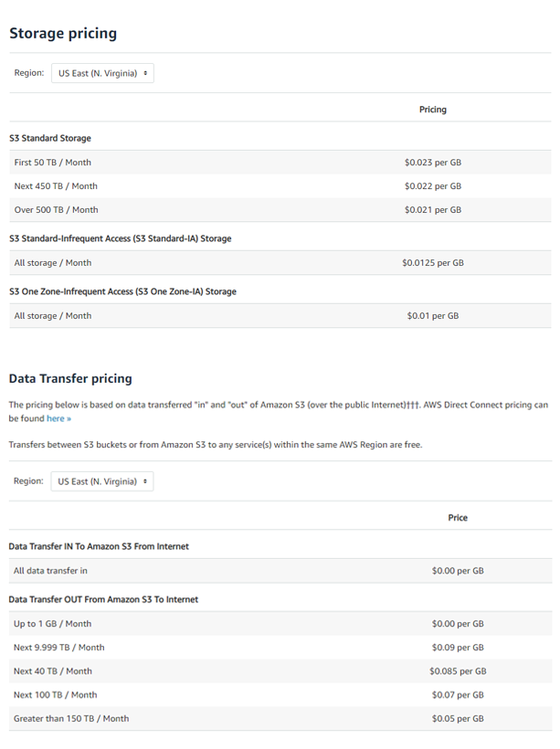Select the 'Next 100 TB / Month' row
The image size is (560, 749).
click(x=55, y=695)
